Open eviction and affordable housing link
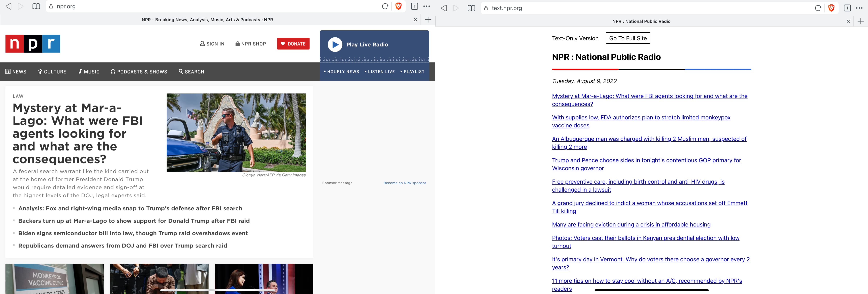 [x=631, y=224]
